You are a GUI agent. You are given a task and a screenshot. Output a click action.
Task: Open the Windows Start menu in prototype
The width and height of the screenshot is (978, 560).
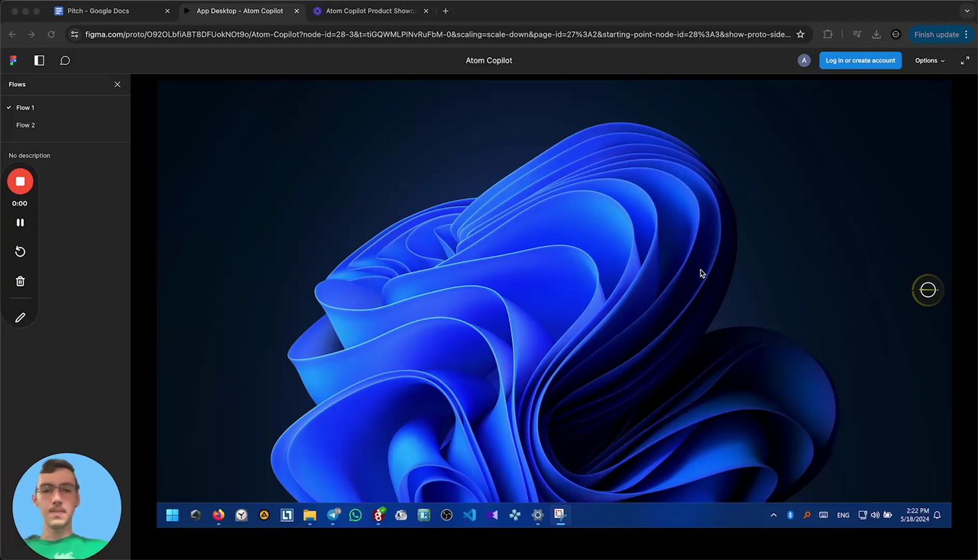pos(173,515)
